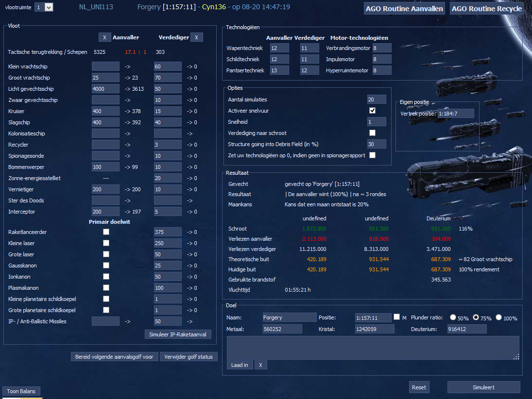The width and height of the screenshot is (532, 399).
Task: Click AGO Routine Recycle button
Action: tap(486, 9)
